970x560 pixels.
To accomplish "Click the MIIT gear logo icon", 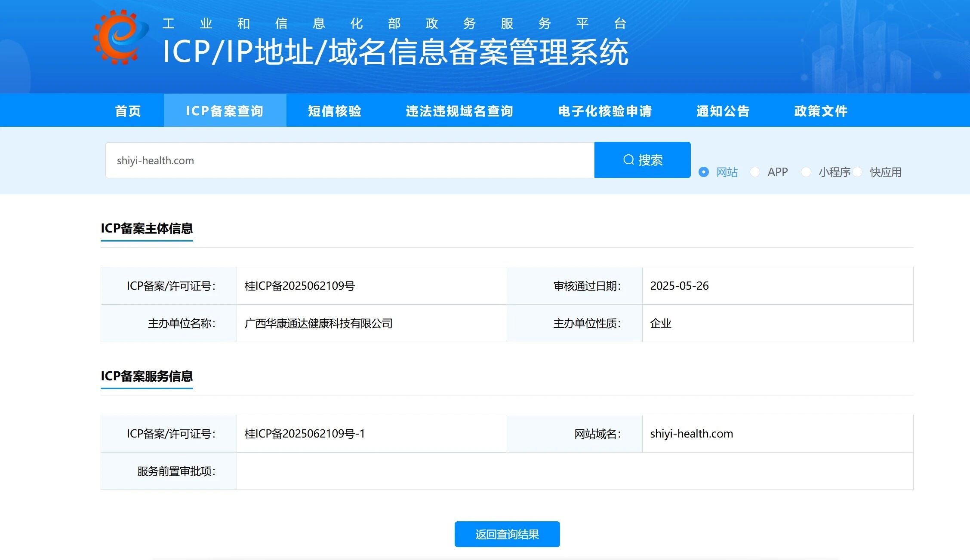I will 120,37.
